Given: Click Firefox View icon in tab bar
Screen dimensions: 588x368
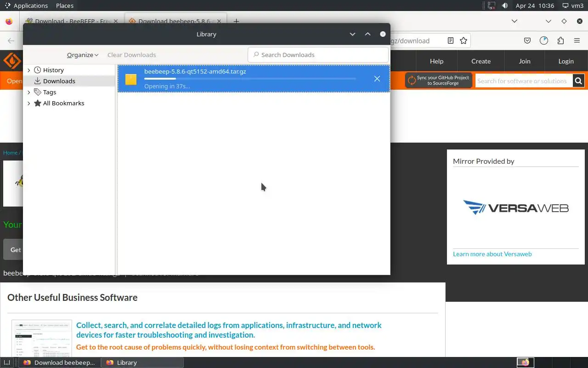Looking at the screenshot, I should click(x=9, y=21).
